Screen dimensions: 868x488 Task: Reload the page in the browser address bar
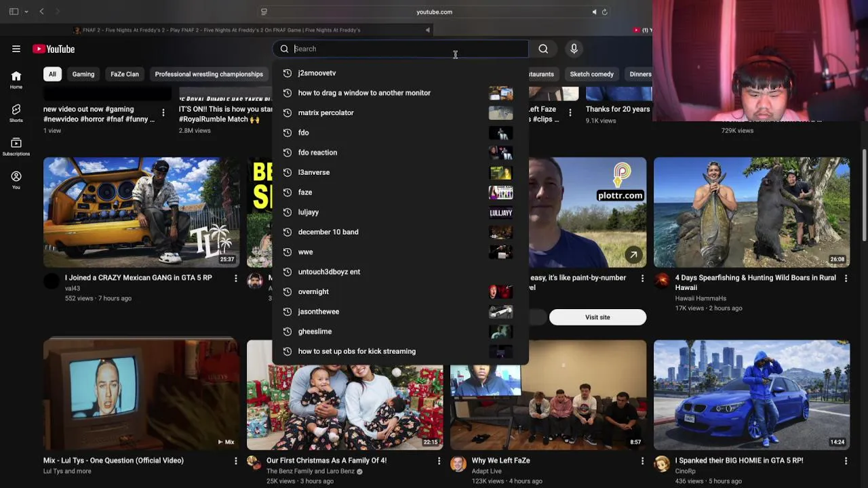point(605,12)
